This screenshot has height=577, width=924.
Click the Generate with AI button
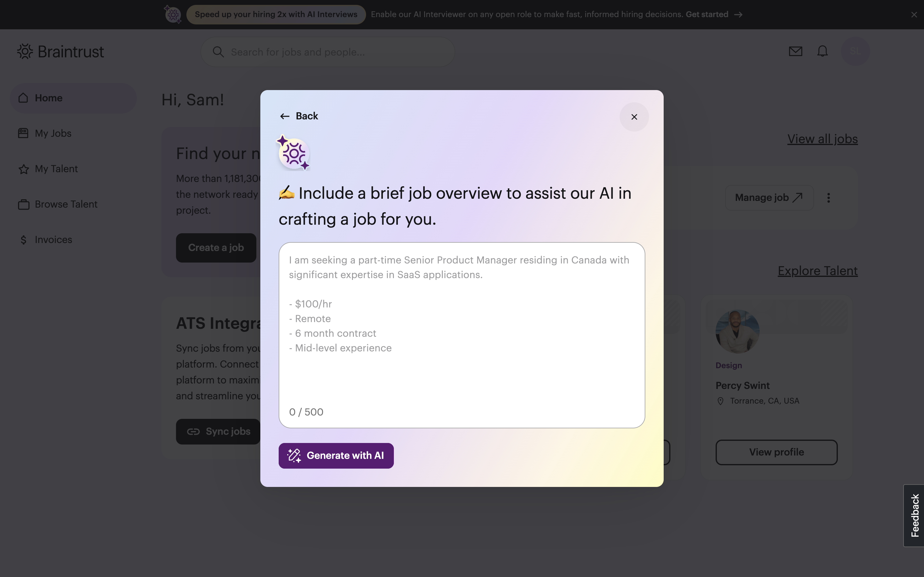[x=336, y=455]
